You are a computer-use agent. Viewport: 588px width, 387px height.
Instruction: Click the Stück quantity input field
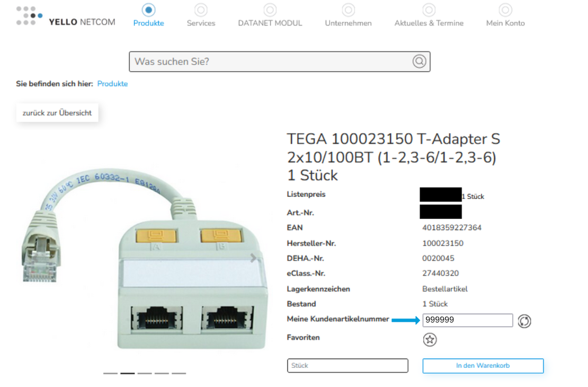click(x=348, y=366)
